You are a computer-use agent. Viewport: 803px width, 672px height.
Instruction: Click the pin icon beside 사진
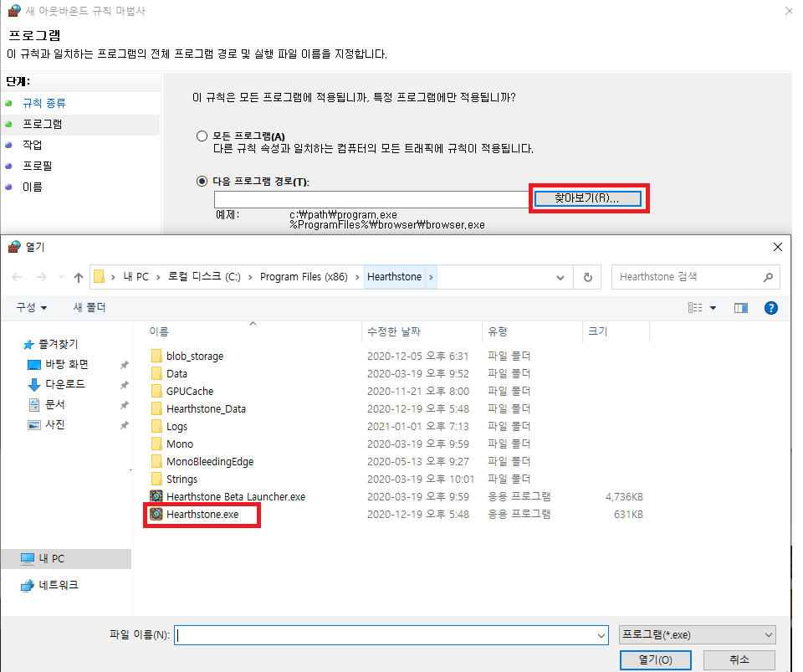[124, 425]
